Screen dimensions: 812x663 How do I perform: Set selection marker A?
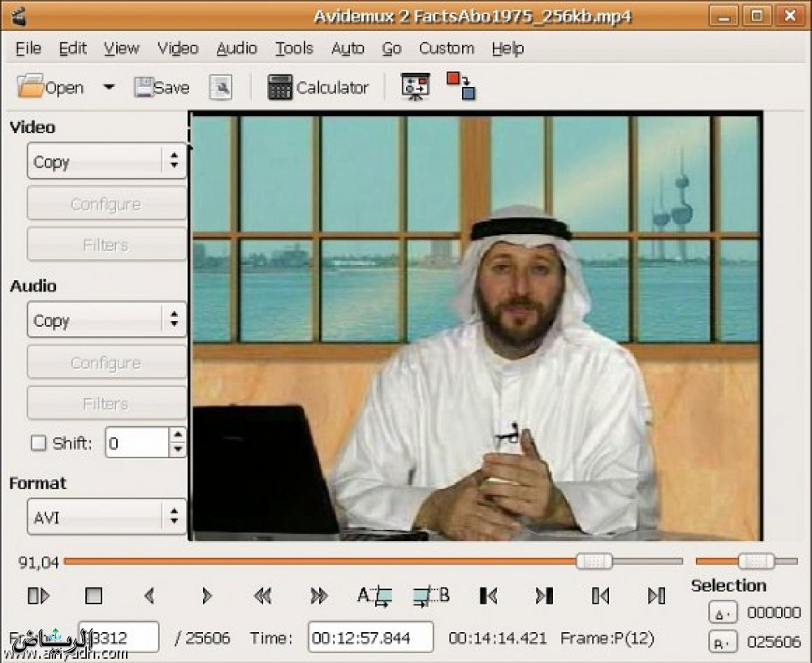tap(374, 596)
